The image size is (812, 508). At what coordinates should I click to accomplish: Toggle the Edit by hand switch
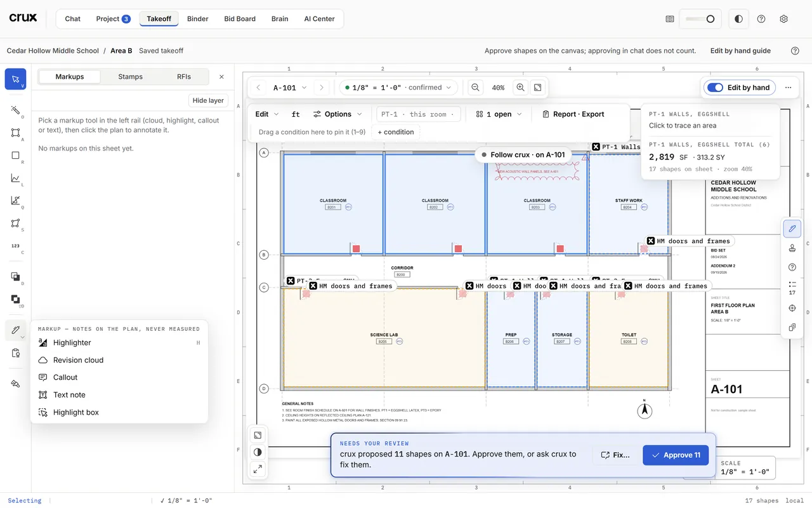click(x=739, y=88)
